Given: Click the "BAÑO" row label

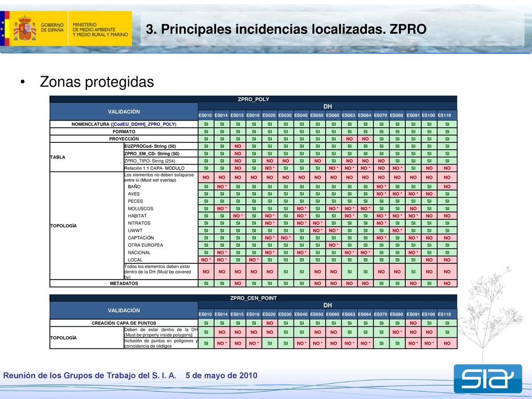Looking at the screenshot, I should [134, 187].
